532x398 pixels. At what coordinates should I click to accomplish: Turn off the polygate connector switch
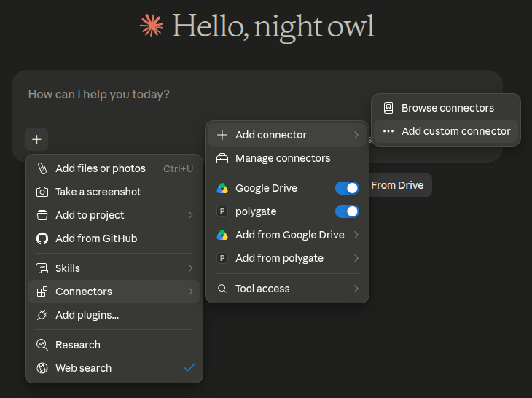click(x=347, y=211)
